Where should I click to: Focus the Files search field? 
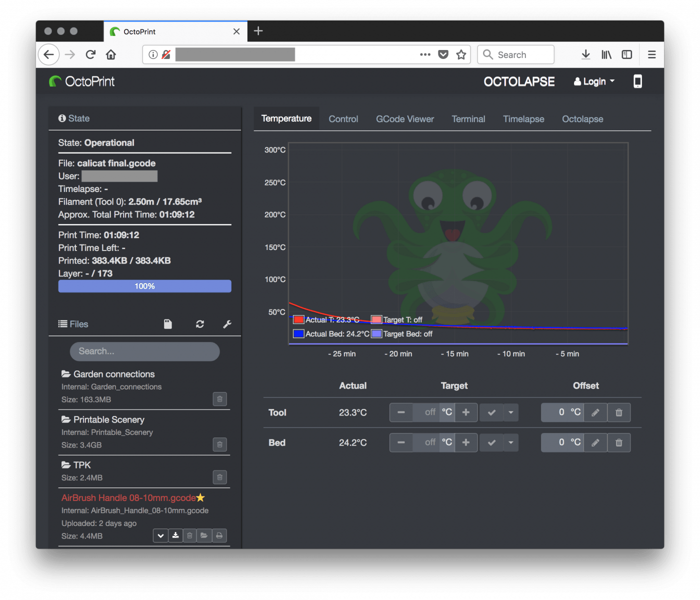[144, 351]
